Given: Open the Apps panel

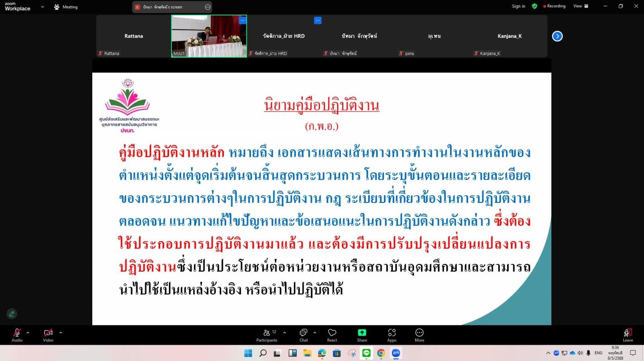Looking at the screenshot, I should tap(392, 335).
